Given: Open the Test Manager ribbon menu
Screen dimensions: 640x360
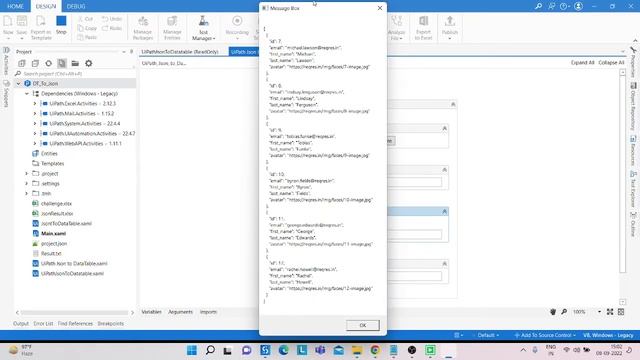Looking at the screenshot, I should click(203, 28).
